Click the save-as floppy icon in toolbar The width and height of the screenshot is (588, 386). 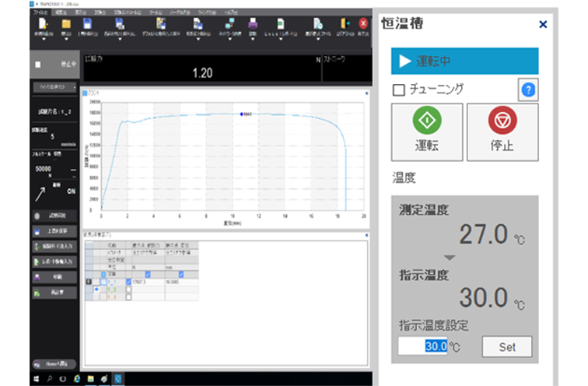[120, 24]
